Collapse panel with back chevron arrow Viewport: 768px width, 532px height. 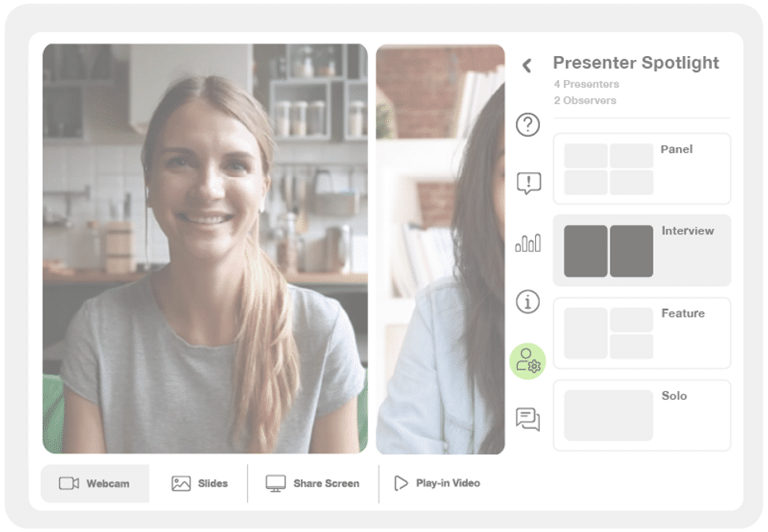[527, 65]
